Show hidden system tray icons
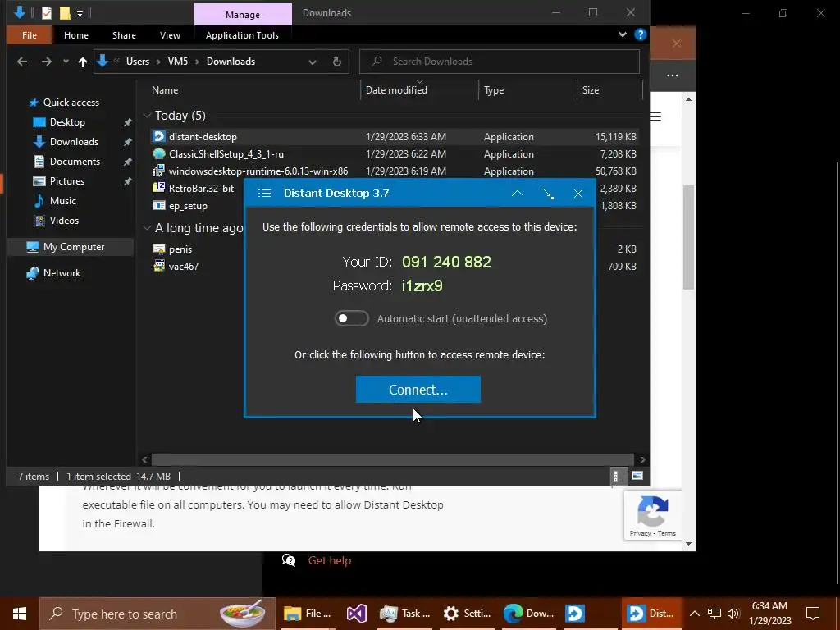Viewport: 840px width, 630px height. [x=694, y=614]
